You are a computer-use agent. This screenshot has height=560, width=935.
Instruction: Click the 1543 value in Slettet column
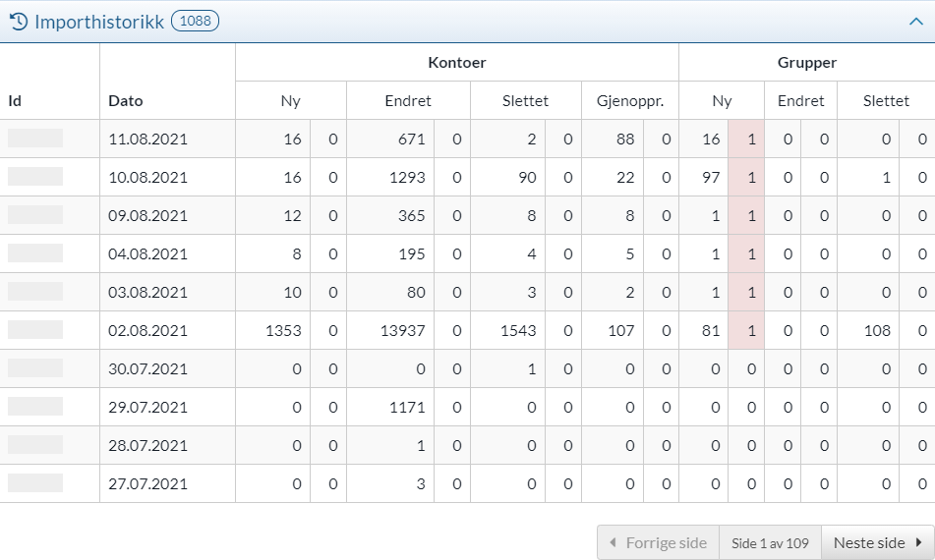point(518,330)
